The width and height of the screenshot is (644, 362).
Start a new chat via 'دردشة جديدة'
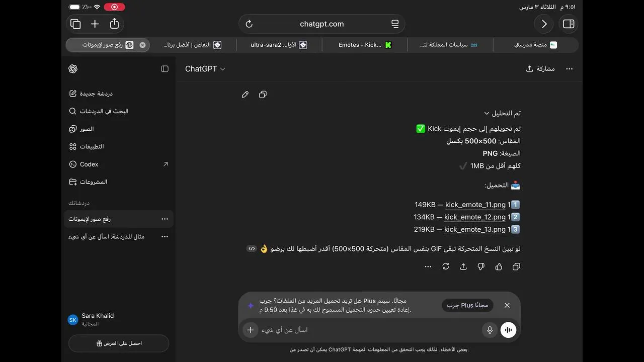[x=119, y=94]
